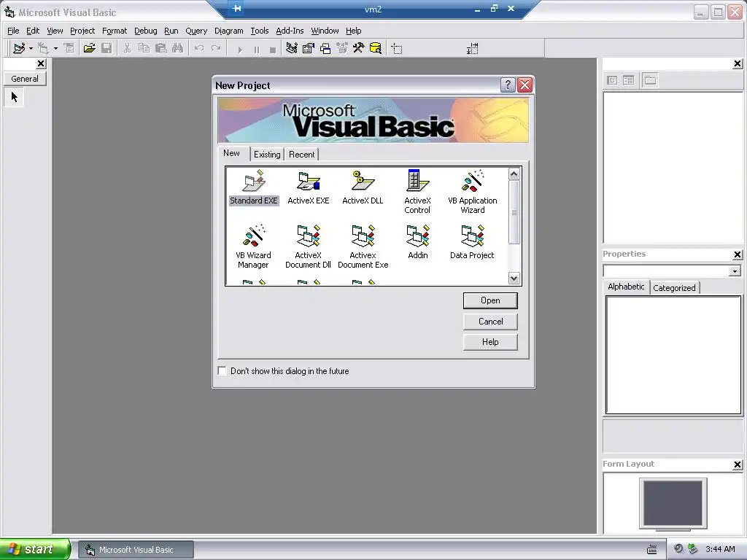Image resolution: width=747 pixels, height=560 pixels.
Task: Open the Project menu
Action: 82,31
